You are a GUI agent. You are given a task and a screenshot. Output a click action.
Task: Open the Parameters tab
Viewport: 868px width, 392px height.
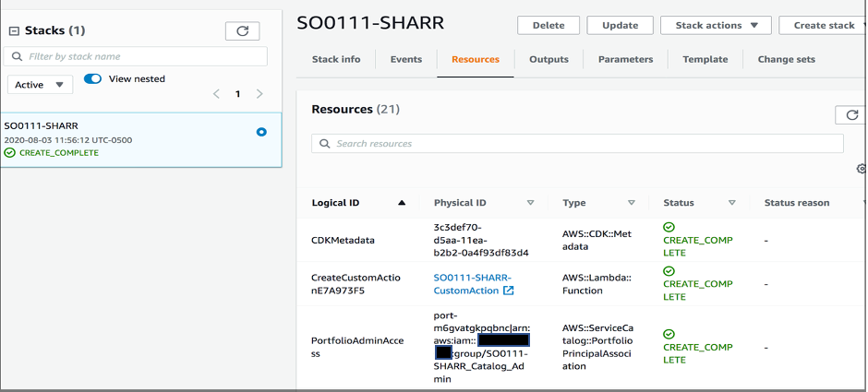tap(625, 59)
